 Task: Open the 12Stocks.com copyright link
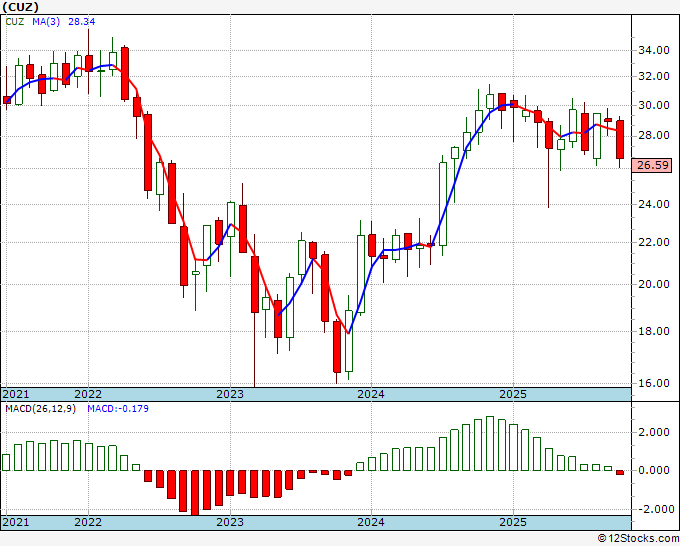(638, 539)
